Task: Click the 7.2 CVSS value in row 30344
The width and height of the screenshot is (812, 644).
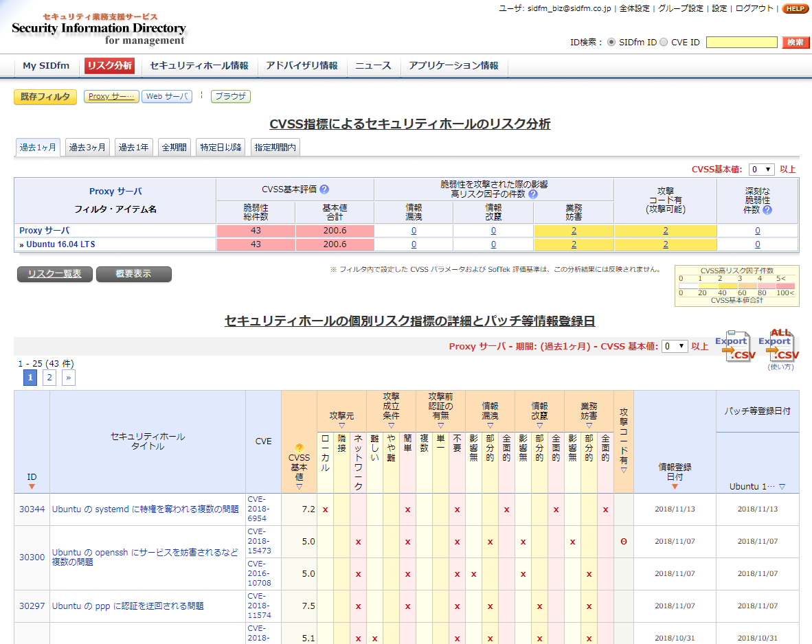Action: [x=308, y=509]
